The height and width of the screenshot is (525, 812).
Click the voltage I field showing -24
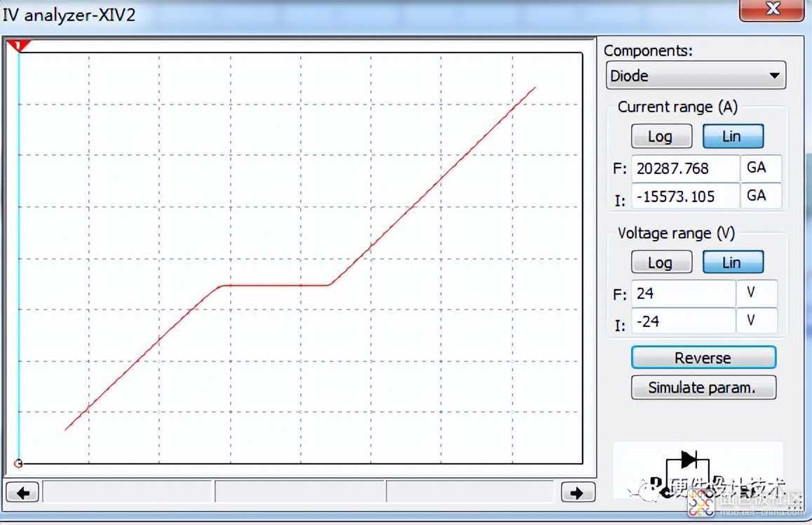coord(682,321)
